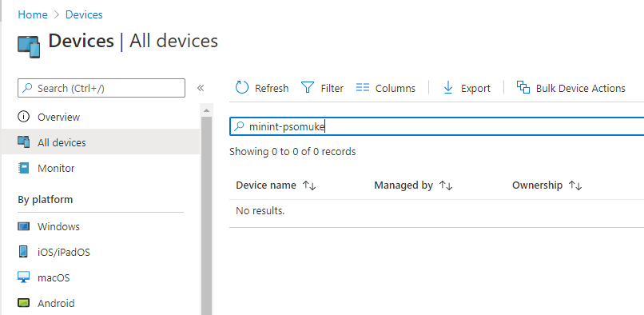
Task: Open the Android platform entry
Action: tap(101, 303)
